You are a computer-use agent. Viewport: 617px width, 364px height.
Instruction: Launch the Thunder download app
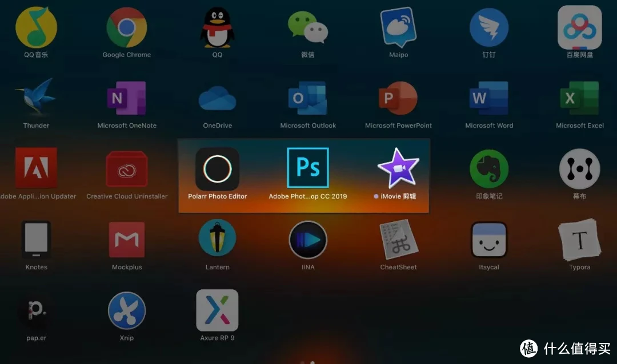(x=36, y=98)
